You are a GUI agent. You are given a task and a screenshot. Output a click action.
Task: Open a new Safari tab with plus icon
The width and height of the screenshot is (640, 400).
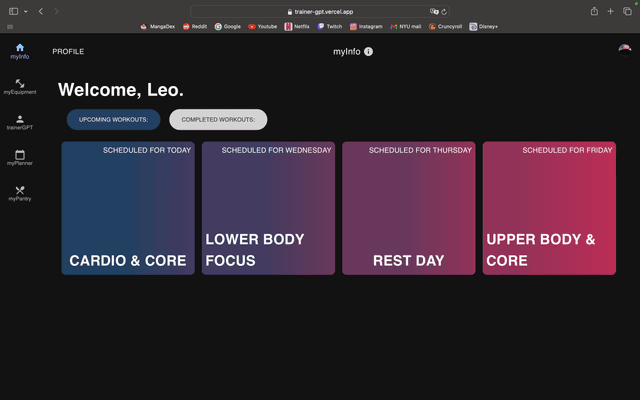click(610, 11)
